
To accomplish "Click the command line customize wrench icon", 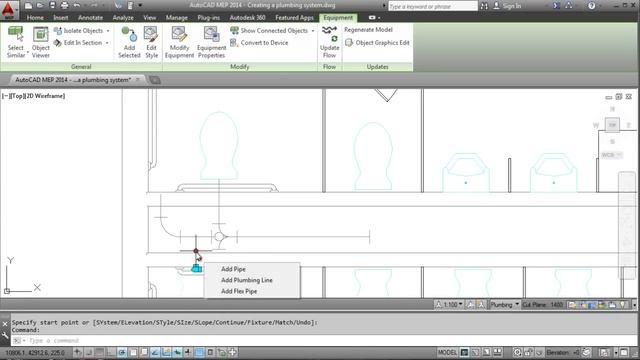I will coord(5,336).
